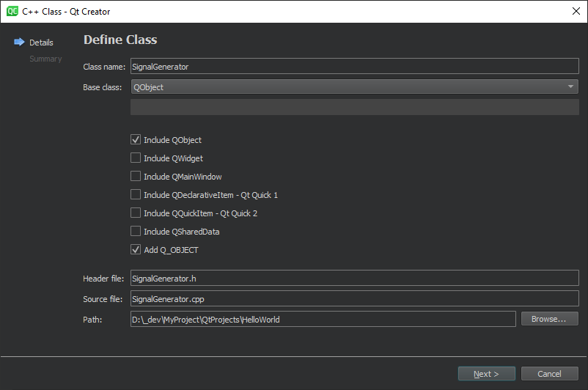Viewport: 588px width, 390px height.
Task: Click the Source file input field
Action: (354, 299)
